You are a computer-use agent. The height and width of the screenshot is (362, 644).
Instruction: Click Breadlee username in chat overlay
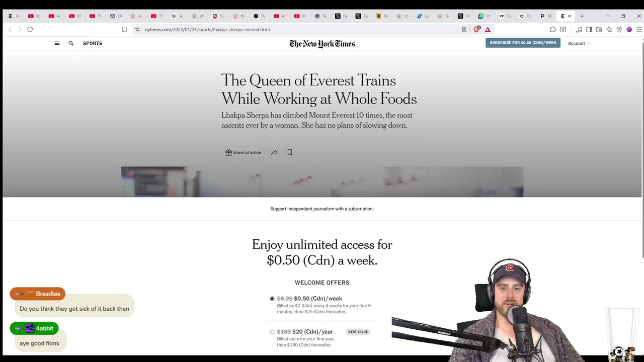pos(48,294)
